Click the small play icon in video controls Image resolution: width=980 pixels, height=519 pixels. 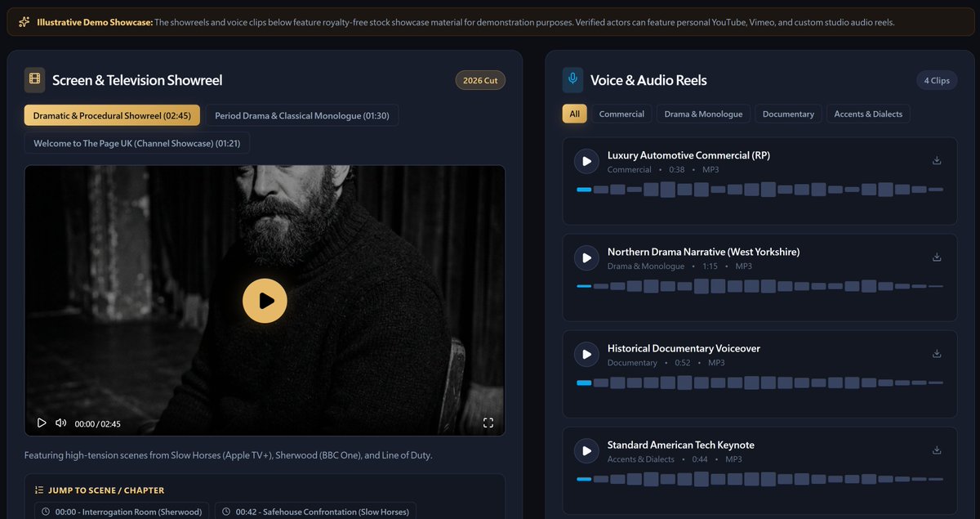point(42,423)
